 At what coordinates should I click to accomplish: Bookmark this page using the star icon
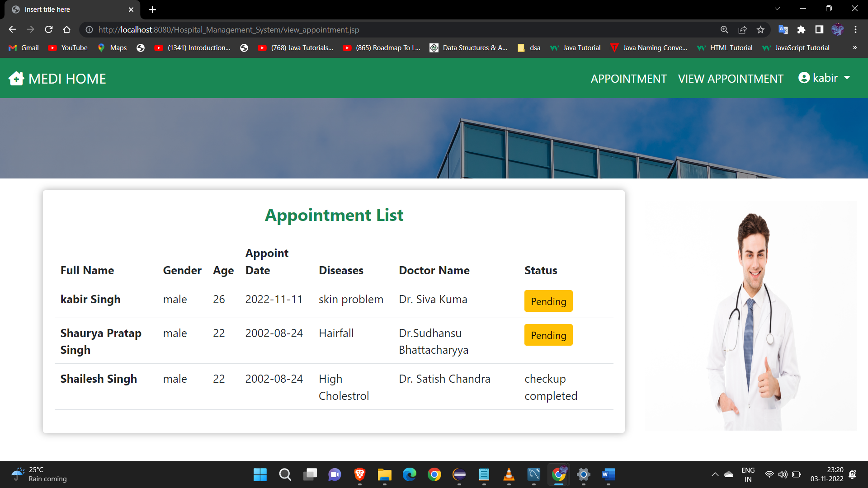(x=760, y=29)
